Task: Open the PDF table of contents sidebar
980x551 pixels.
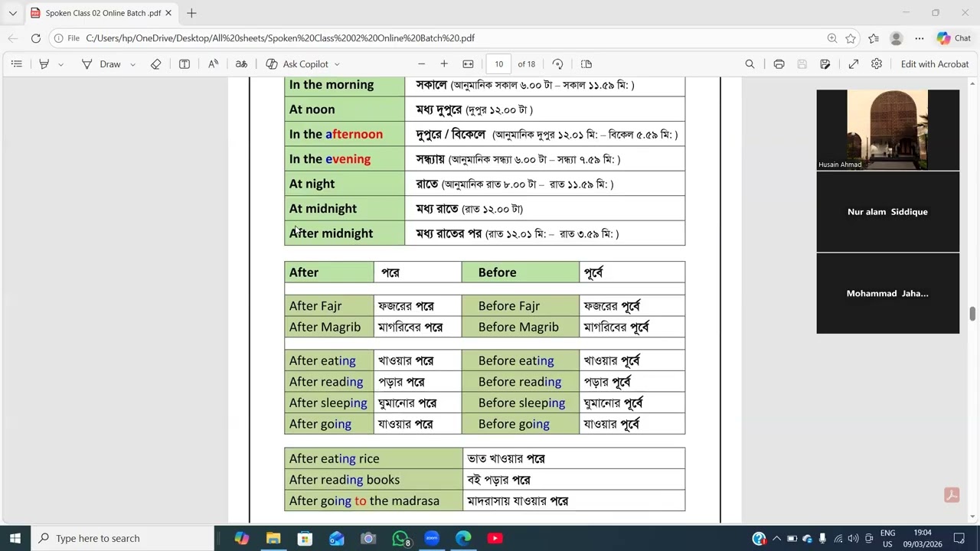Action: pos(16,64)
